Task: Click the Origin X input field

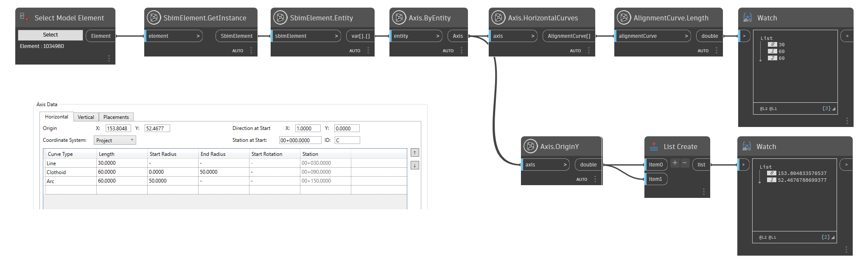Action: click(x=118, y=128)
